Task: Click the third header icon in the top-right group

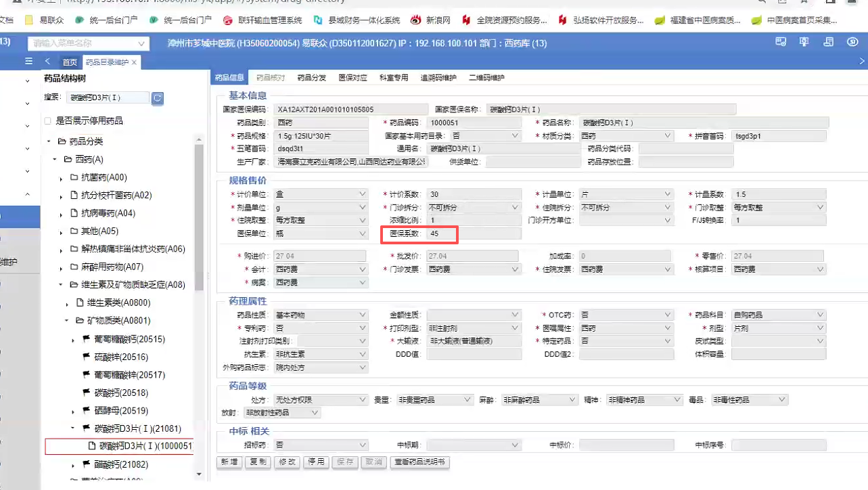Action: [x=828, y=42]
